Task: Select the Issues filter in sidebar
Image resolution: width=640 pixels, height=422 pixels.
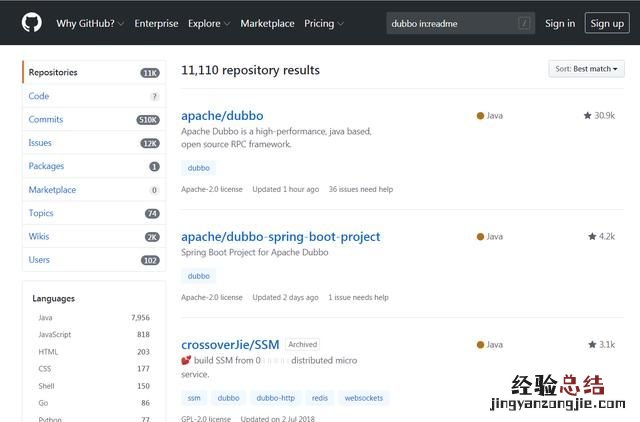Action: (40, 143)
